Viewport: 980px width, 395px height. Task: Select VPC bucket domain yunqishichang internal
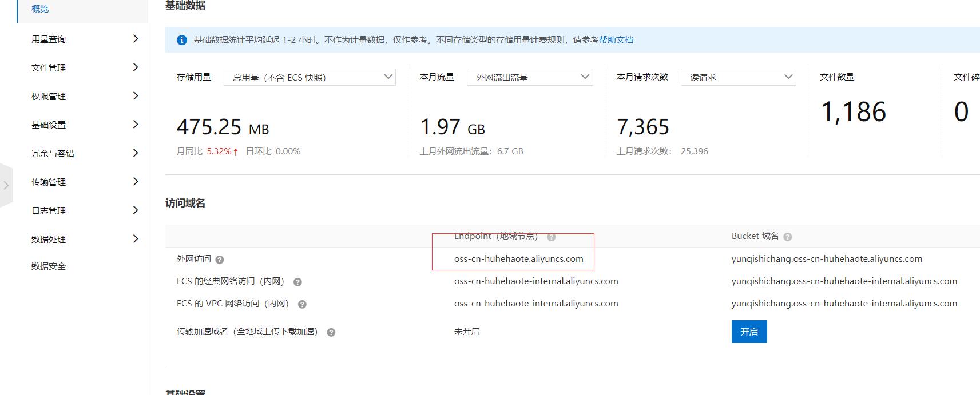[x=844, y=304]
